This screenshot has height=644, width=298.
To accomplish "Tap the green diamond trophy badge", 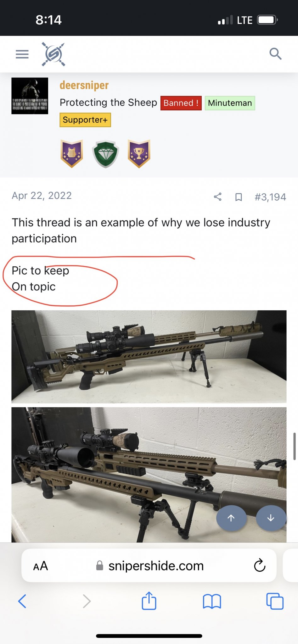I will click(105, 154).
